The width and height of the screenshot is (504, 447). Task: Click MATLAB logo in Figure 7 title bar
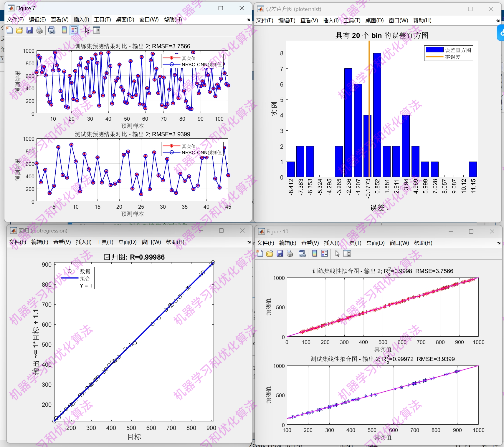coord(11,8)
